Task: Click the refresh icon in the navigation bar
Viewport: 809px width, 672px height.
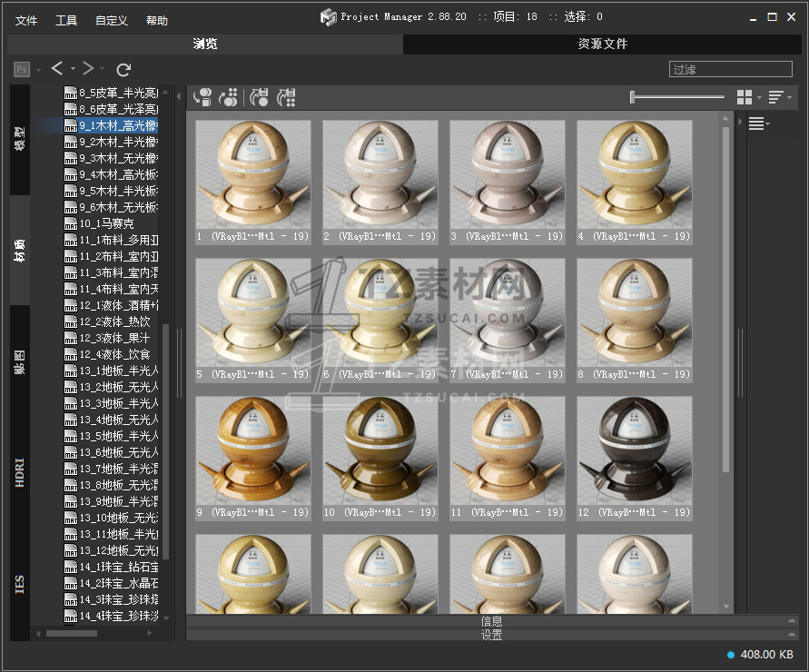Action: pyautogui.click(x=123, y=69)
